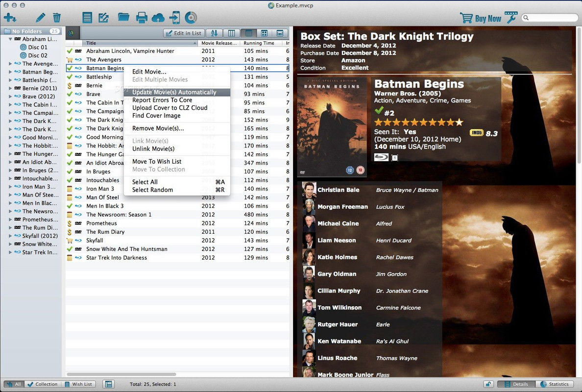
Task: Choose Select All menu item
Action: (x=177, y=182)
